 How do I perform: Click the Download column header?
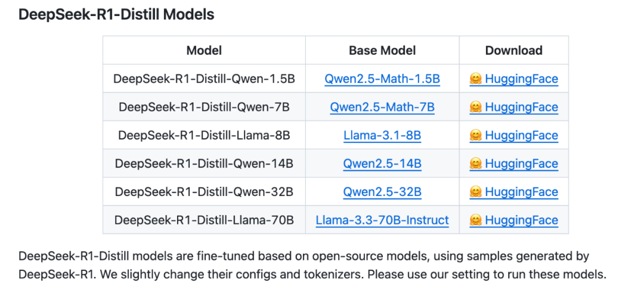click(x=514, y=51)
